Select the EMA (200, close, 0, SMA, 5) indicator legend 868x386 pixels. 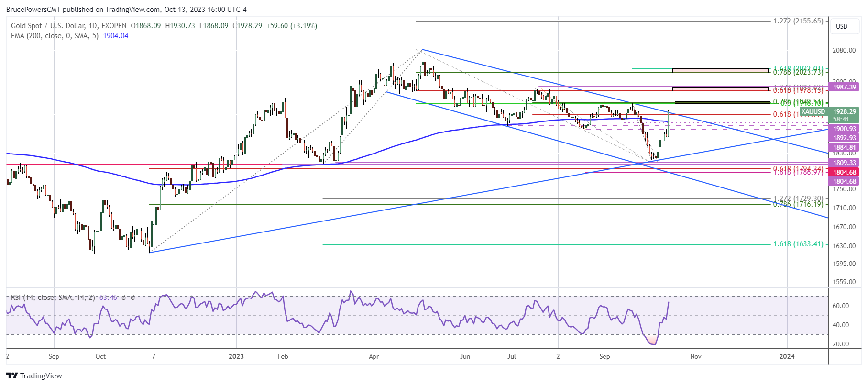point(55,36)
